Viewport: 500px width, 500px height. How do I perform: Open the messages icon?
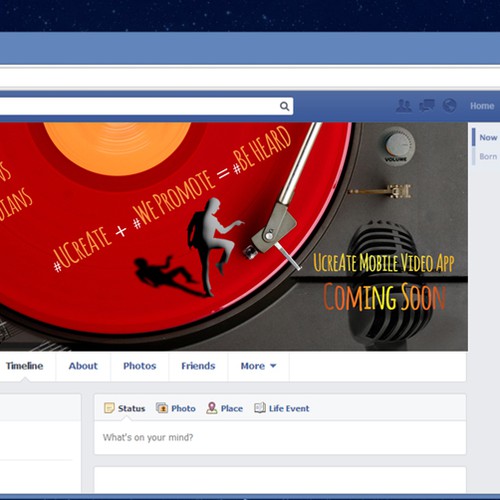[427, 106]
